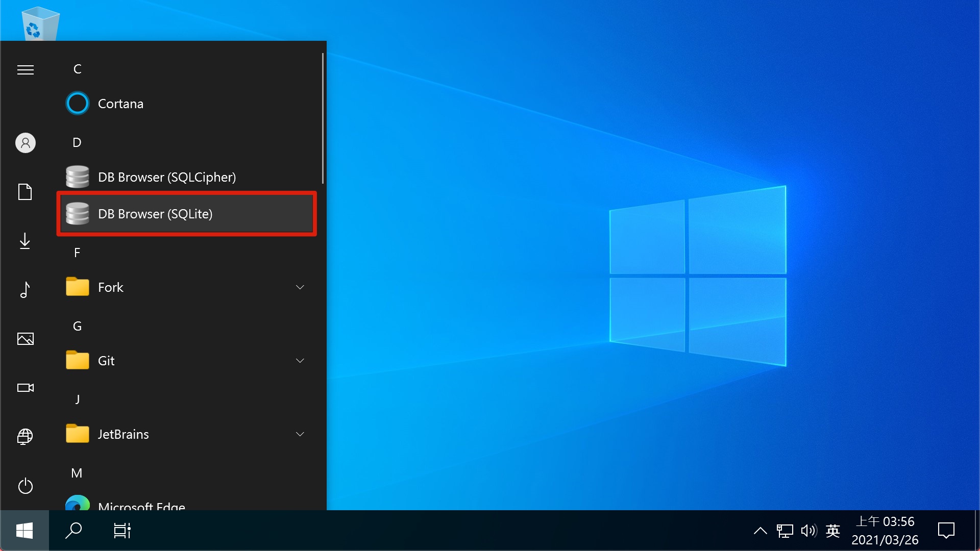The height and width of the screenshot is (551, 980).
Task: Open the Documents sidebar icon
Action: tap(25, 192)
